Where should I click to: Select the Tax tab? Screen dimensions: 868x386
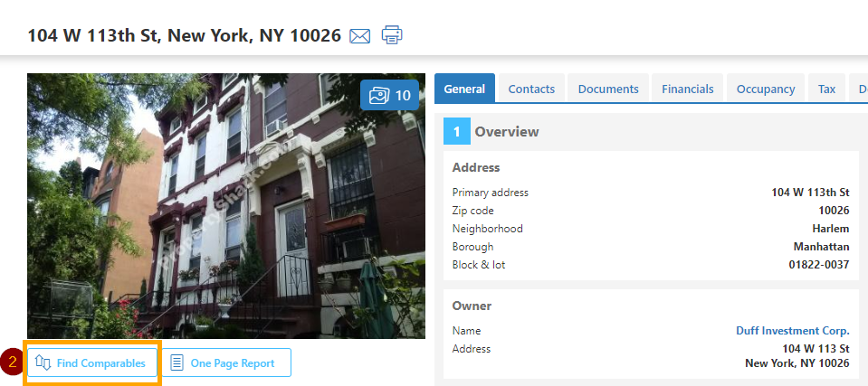click(826, 89)
